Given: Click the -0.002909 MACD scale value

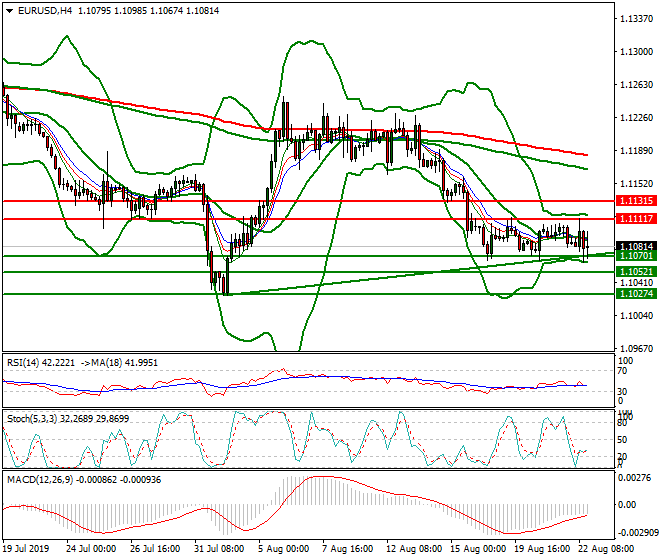Looking at the screenshot, I should (x=638, y=533).
